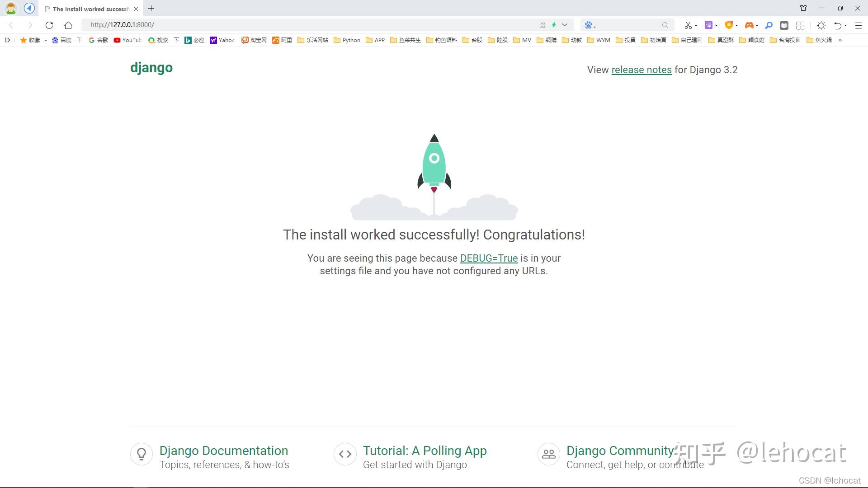This screenshot has height=488, width=868.
Task: Open the translate tool
Action: (x=708, y=25)
